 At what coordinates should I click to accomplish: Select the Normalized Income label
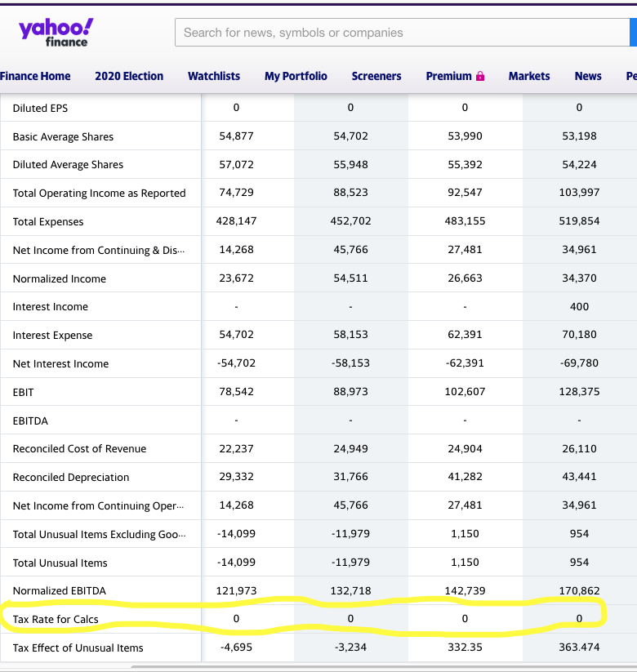click(59, 278)
